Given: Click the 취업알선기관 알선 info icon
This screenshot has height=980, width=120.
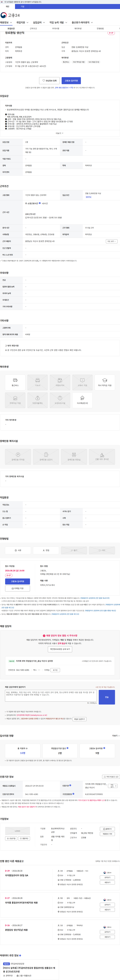Looking at the screenshot, I should pyautogui.click(x=68, y=748).
